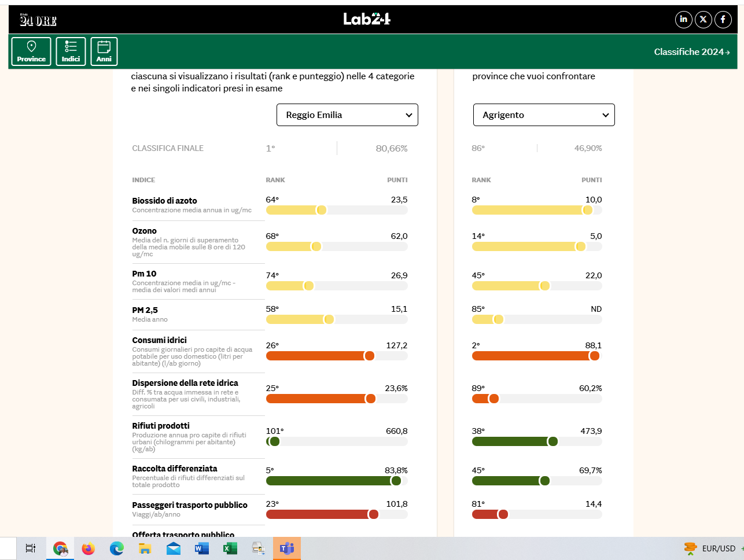Click Reggio Emilia's Consumi idrici bar marker

pos(369,356)
